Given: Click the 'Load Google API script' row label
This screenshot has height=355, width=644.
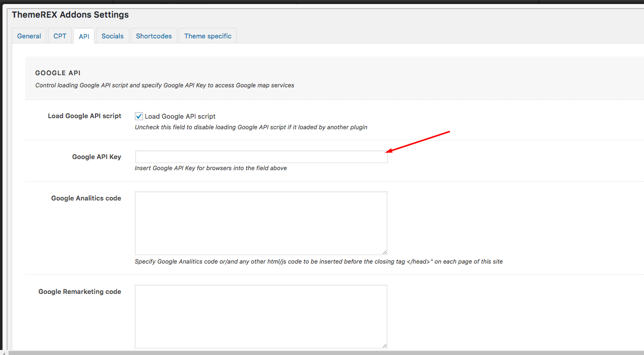Looking at the screenshot, I should pyautogui.click(x=85, y=116).
